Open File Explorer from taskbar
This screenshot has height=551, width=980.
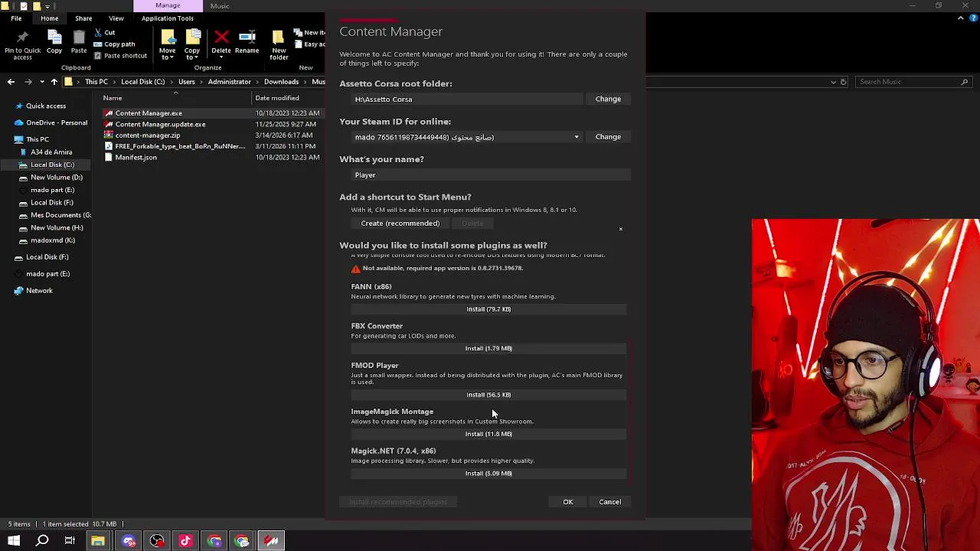click(98, 541)
